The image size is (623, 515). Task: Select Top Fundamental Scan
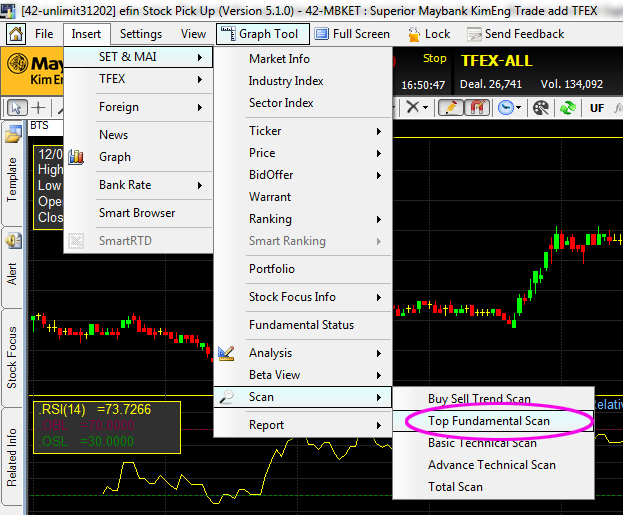point(489,421)
